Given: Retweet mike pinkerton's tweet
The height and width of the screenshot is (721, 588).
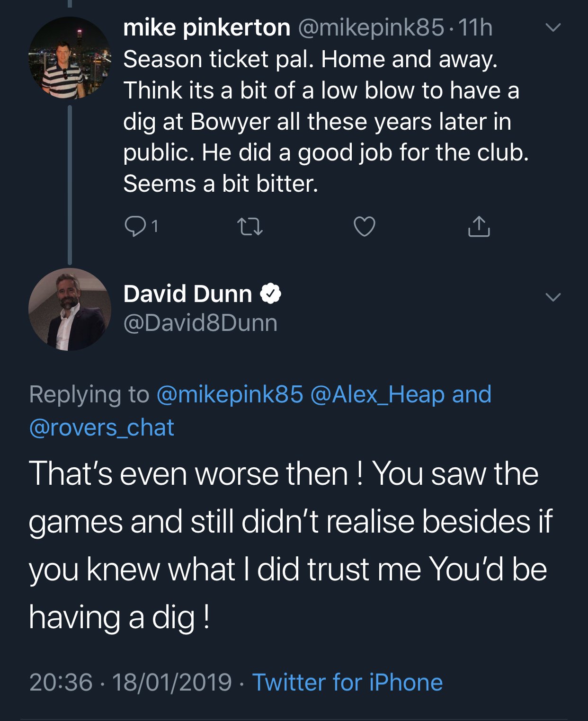Looking at the screenshot, I should pos(249,226).
